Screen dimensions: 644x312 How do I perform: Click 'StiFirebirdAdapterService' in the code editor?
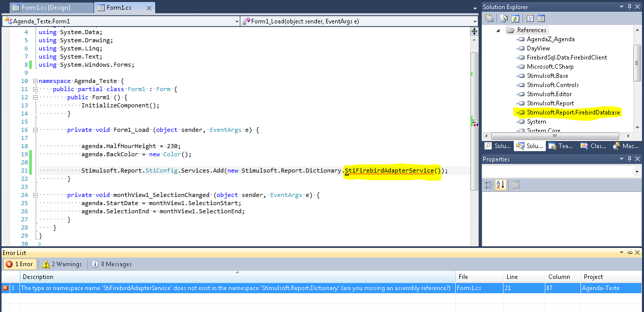[x=389, y=171]
